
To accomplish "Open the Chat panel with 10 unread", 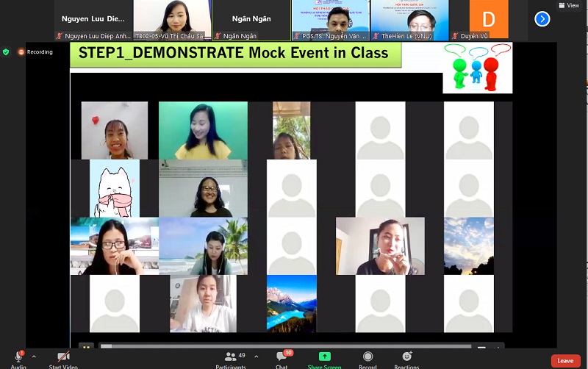I will 282,359.
